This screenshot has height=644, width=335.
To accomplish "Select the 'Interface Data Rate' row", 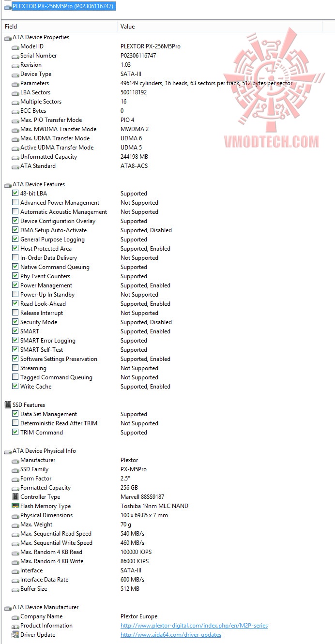I will [x=167, y=580].
